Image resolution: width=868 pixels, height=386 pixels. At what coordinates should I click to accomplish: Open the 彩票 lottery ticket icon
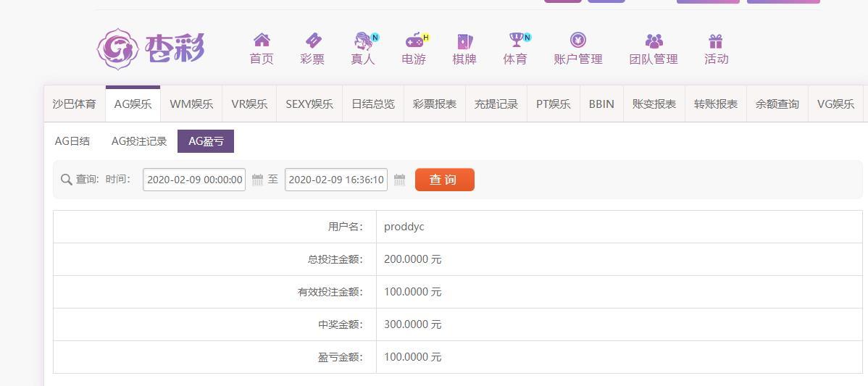tap(313, 41)
